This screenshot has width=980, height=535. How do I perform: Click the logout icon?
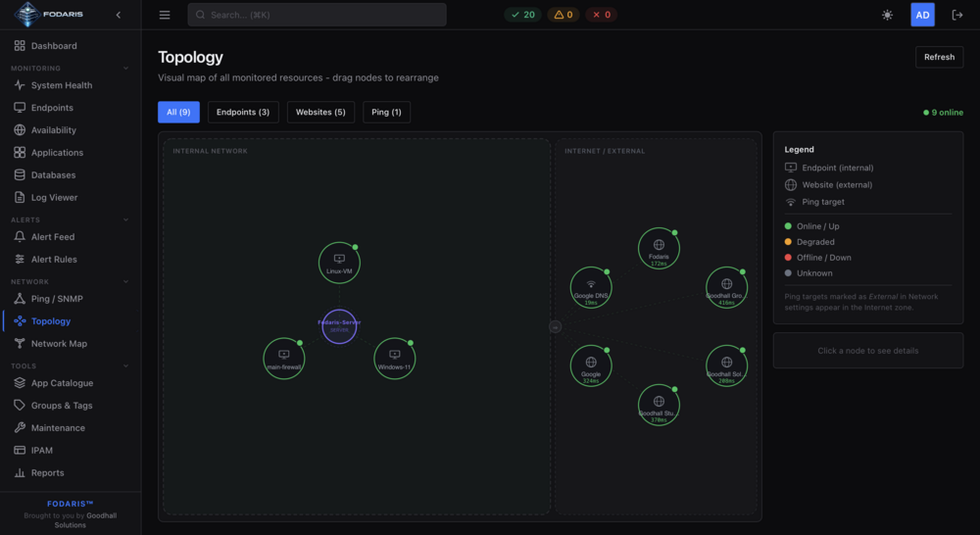(x=956, y=15)
